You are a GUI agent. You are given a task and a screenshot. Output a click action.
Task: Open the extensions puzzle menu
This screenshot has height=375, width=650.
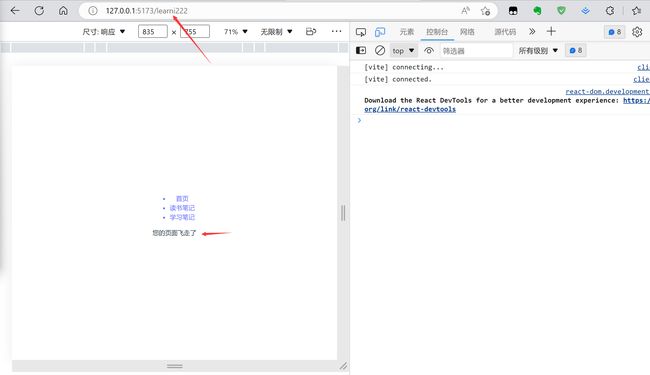(x=610, y=11)
